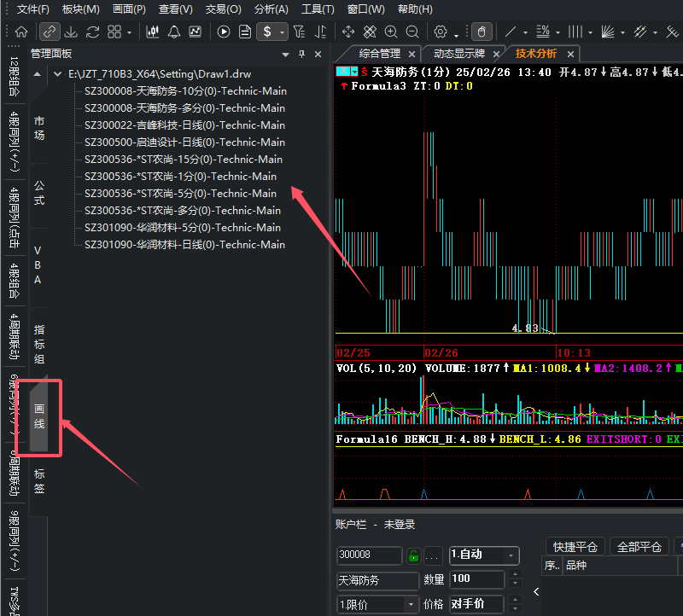Collapse the Draw1.drw tree node

[57, 74]
